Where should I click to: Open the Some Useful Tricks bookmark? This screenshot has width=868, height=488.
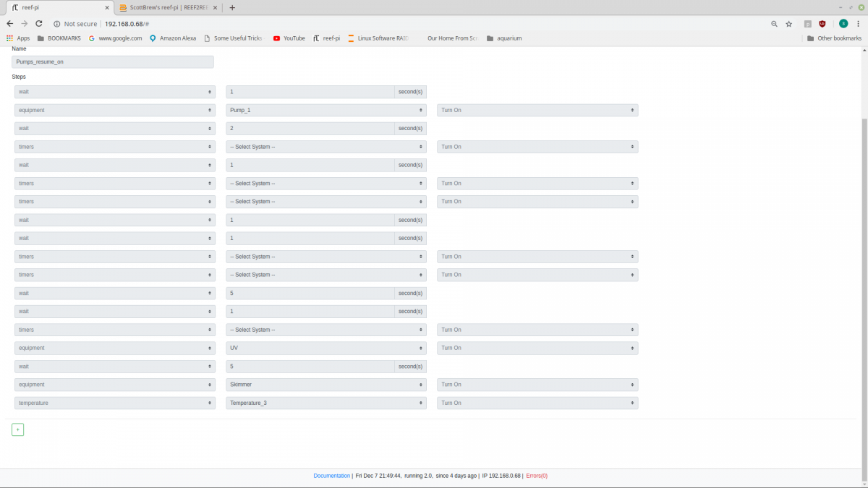point(233,38)
